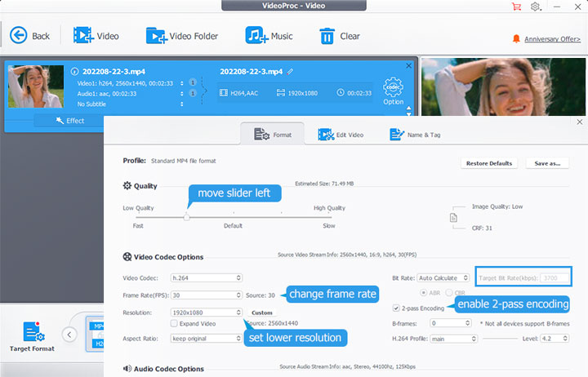This screenshot has height=377, width=588.
Task: Switch to the Edit Video tab
Action: click(x=341, y=135)
